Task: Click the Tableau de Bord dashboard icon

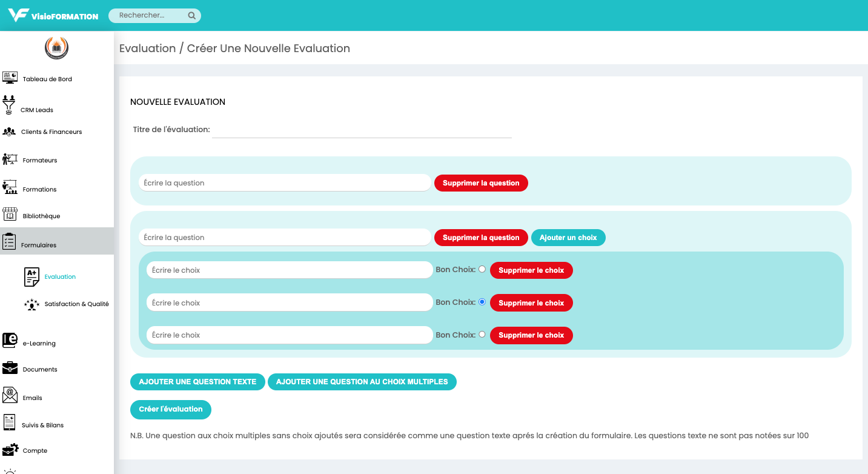Action: (x=10, y=78)
